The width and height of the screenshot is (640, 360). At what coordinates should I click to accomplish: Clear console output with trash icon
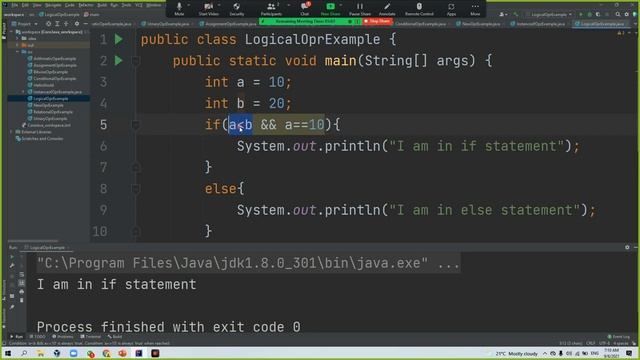pyautogui.click(x=22, y=300)
